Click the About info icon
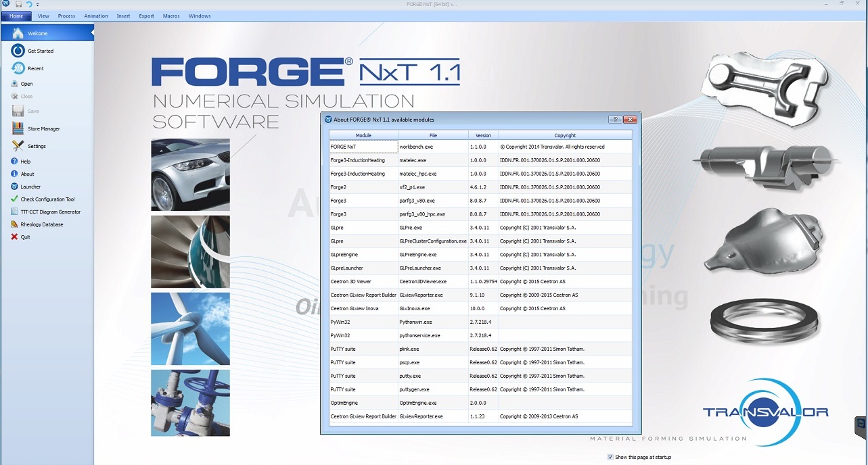The width and height of the screenshot is (868, 465). click(14, 174)
